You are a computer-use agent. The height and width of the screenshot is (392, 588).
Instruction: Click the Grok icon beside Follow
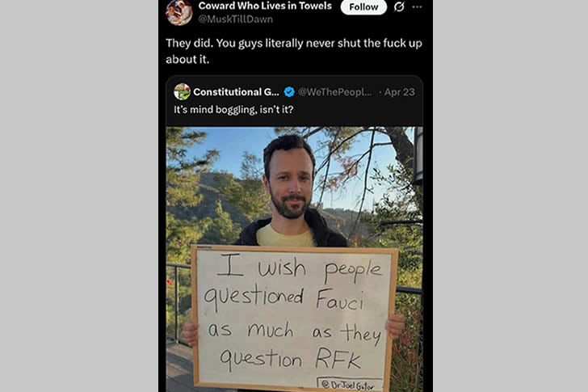(398, 7)
